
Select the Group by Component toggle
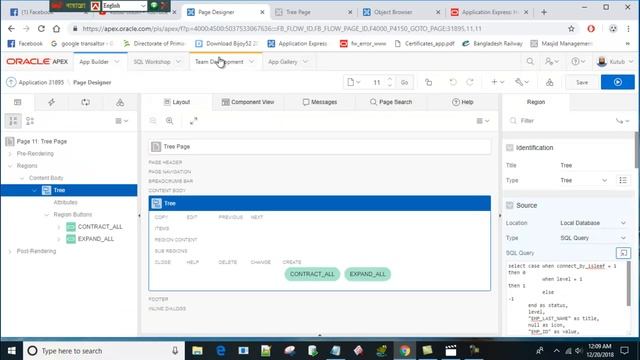pyautogui.click(x=30, y=121)
